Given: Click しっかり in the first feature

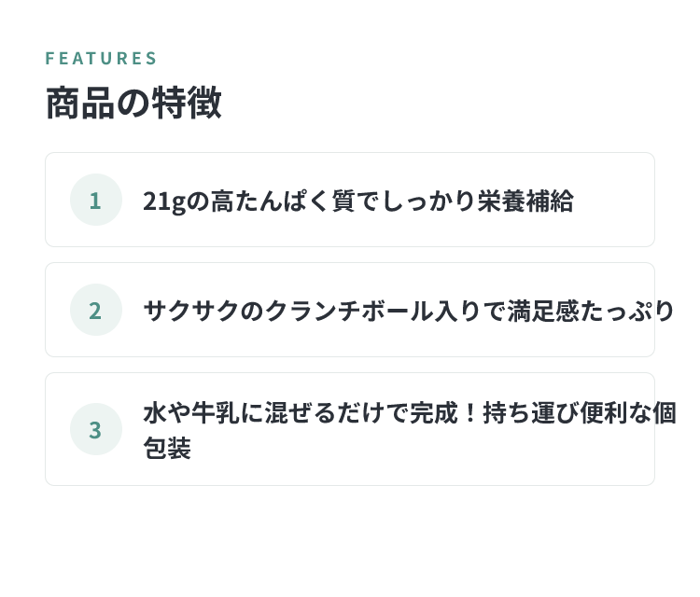Looking at the screenshot, I should [x=428, y=201].
